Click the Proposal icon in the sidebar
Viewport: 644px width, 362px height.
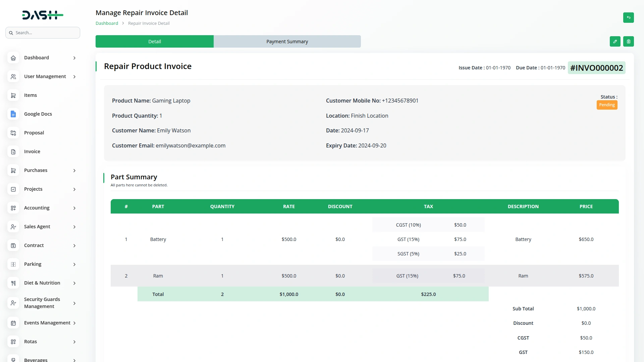coord(13,133)
